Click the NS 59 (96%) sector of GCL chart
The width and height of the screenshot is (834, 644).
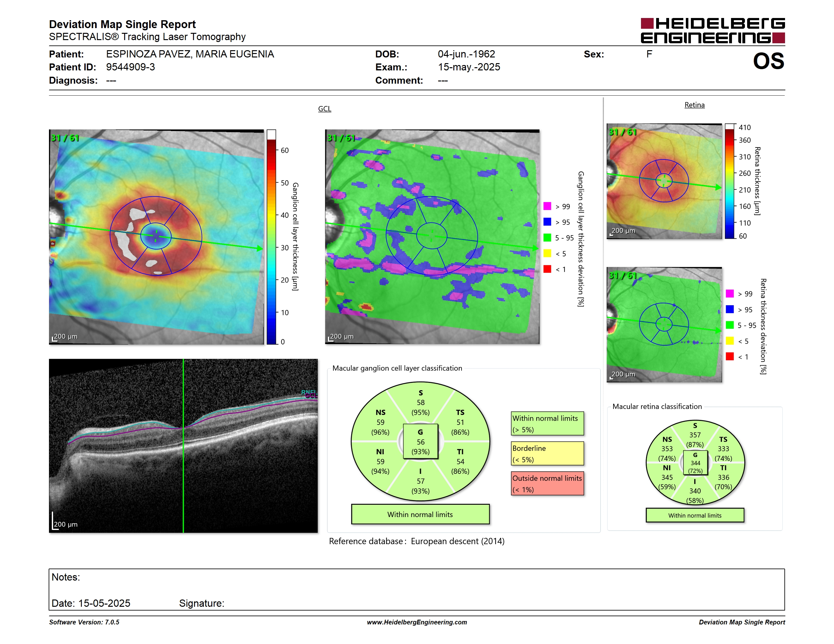pyautogui.click(x=380, y=422)
